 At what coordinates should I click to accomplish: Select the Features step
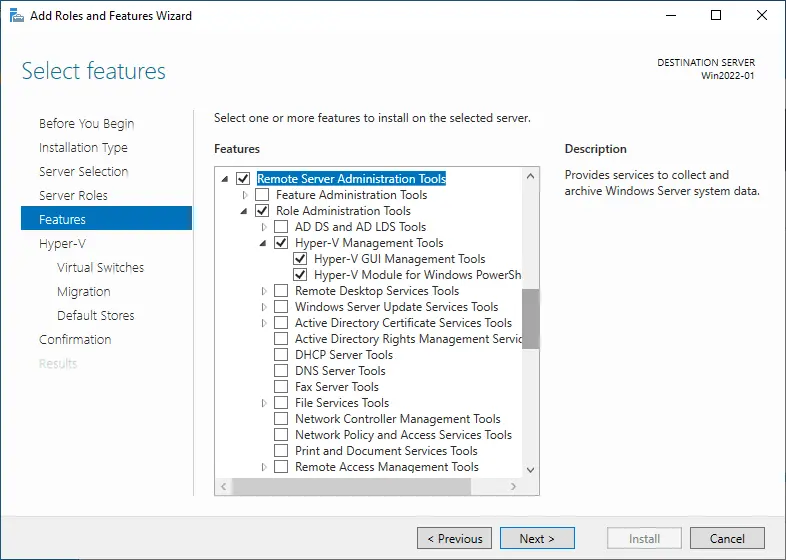[x=106, y=218]
